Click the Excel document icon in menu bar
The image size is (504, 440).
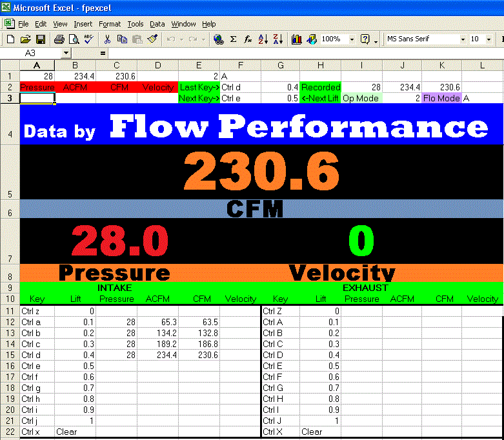(9, 23)
